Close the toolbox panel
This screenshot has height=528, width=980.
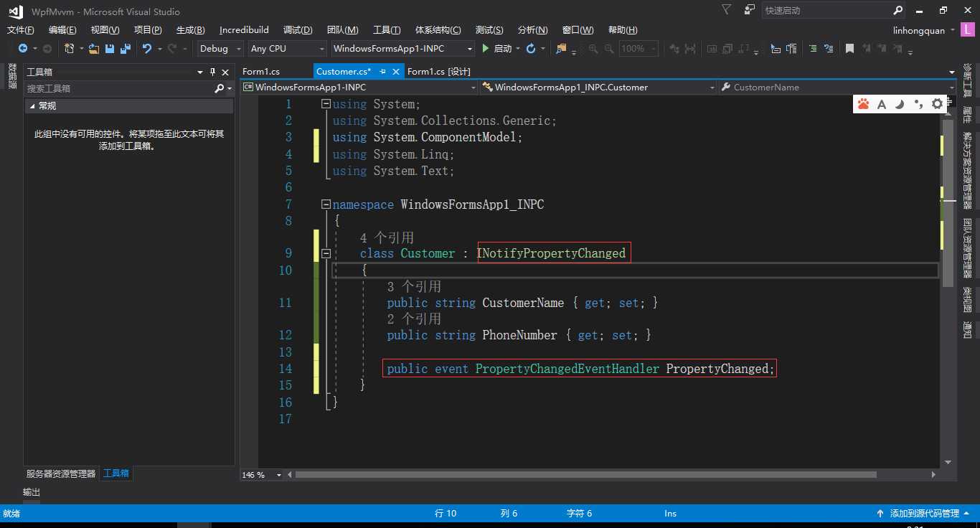pos(225,72)
